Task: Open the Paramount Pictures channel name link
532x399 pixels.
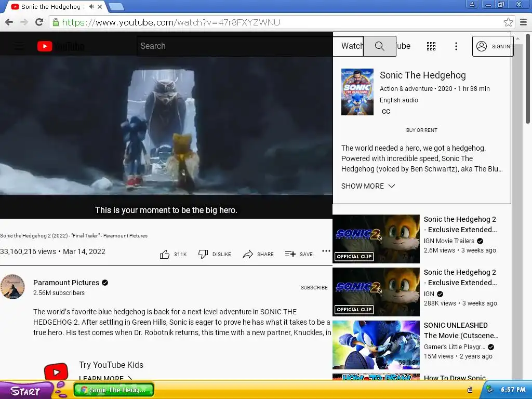Action: (x=66, y=283)
